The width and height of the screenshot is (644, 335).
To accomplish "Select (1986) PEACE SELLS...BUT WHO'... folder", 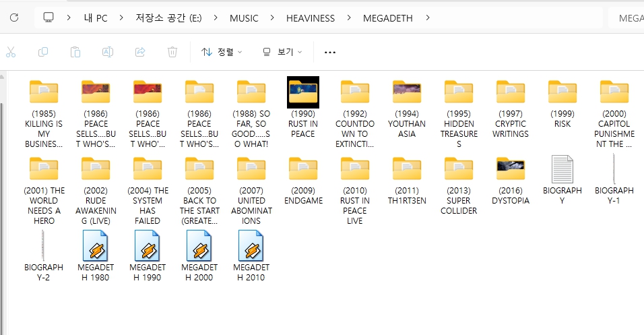I will 148,114.
